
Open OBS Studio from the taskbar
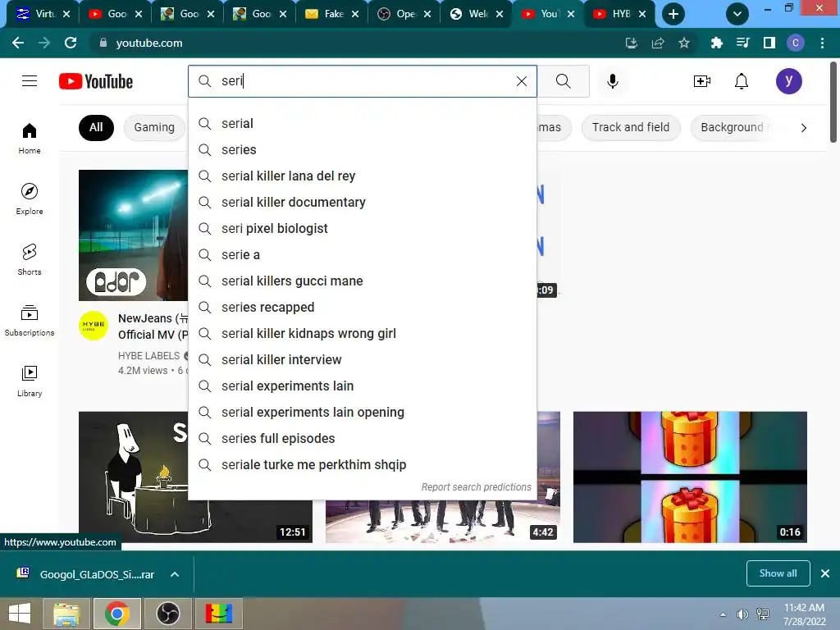[x=167, y=614]
